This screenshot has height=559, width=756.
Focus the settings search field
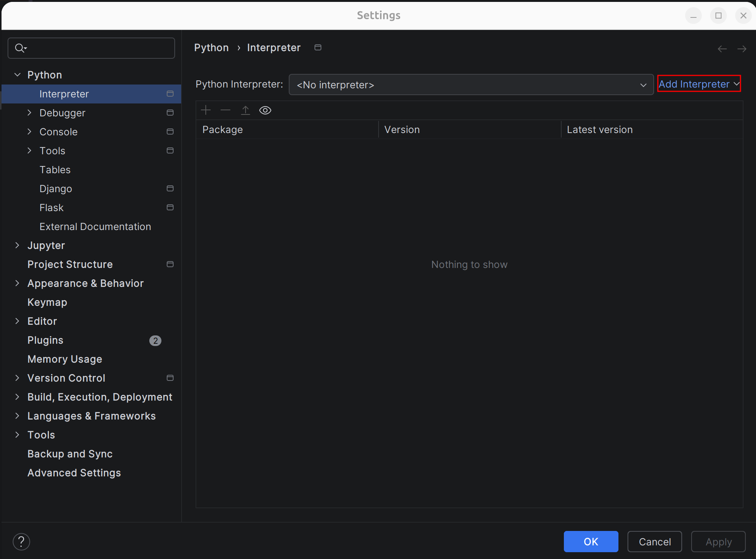coord(99,48)
